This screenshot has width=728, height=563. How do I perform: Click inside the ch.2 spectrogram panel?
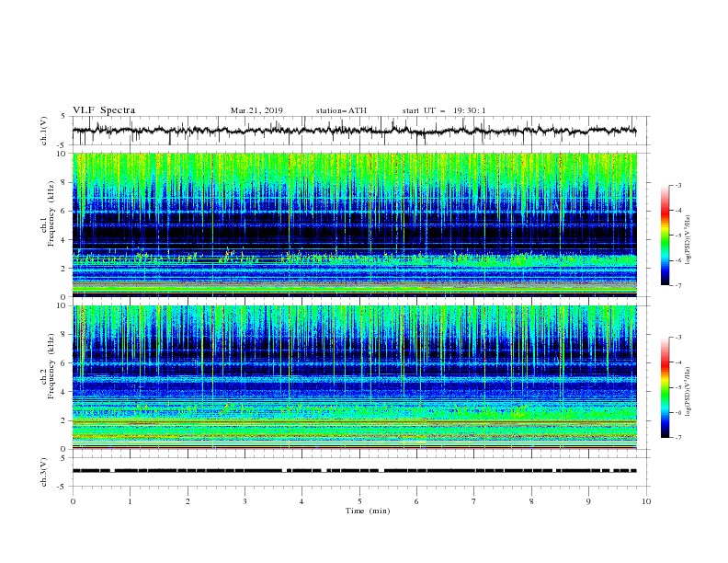pos(355,377)
